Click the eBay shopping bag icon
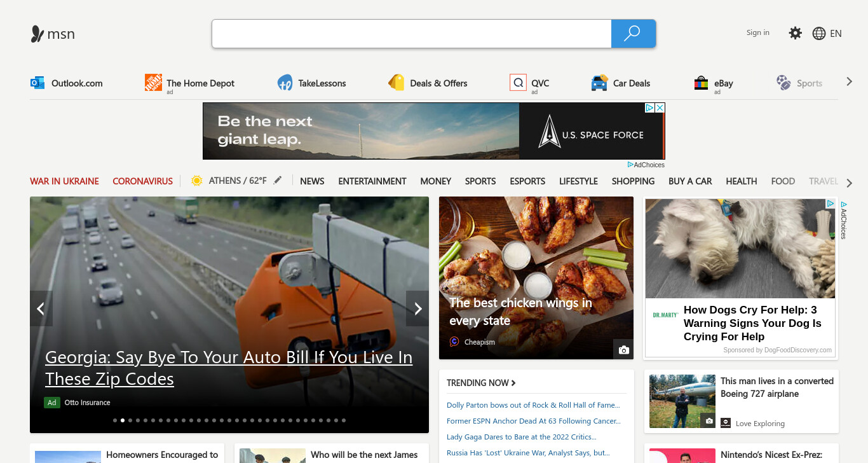 tap(701, 83)
